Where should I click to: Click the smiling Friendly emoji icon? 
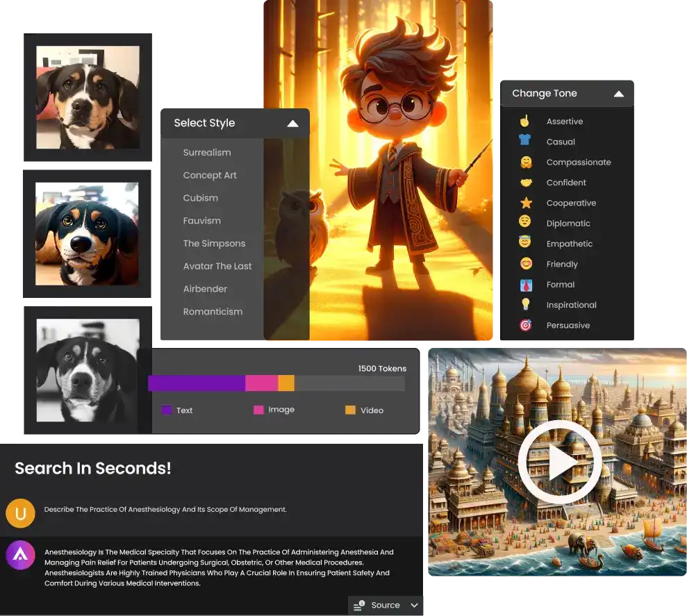526,263
